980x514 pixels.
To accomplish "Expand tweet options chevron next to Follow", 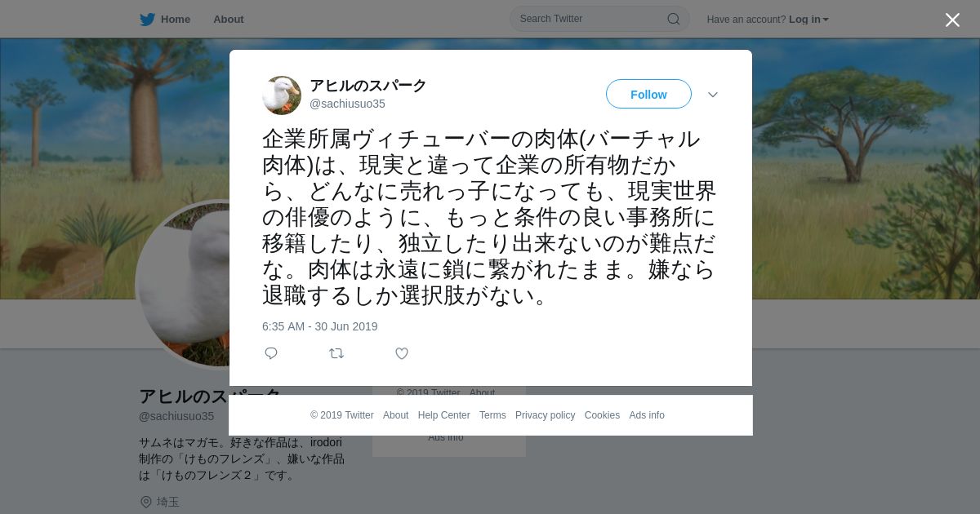I will click(713, 95).
